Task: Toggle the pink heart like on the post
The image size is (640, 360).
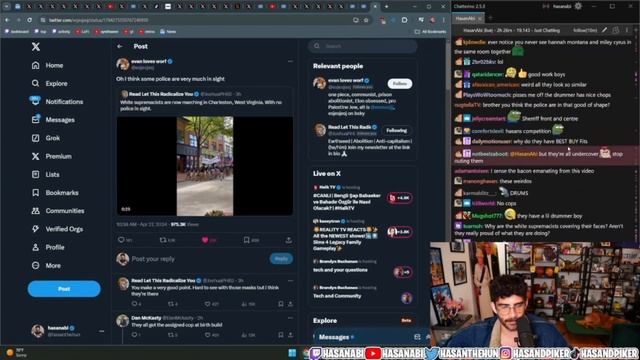Action: point(205,240)
